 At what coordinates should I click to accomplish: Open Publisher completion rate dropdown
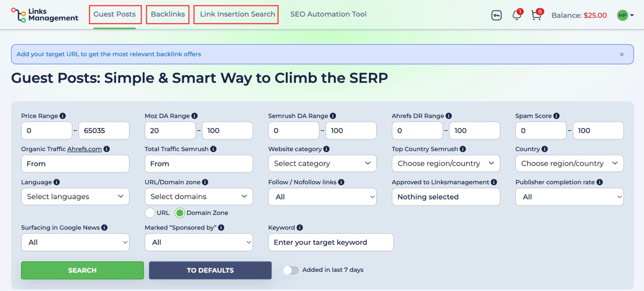coord(569,197)
